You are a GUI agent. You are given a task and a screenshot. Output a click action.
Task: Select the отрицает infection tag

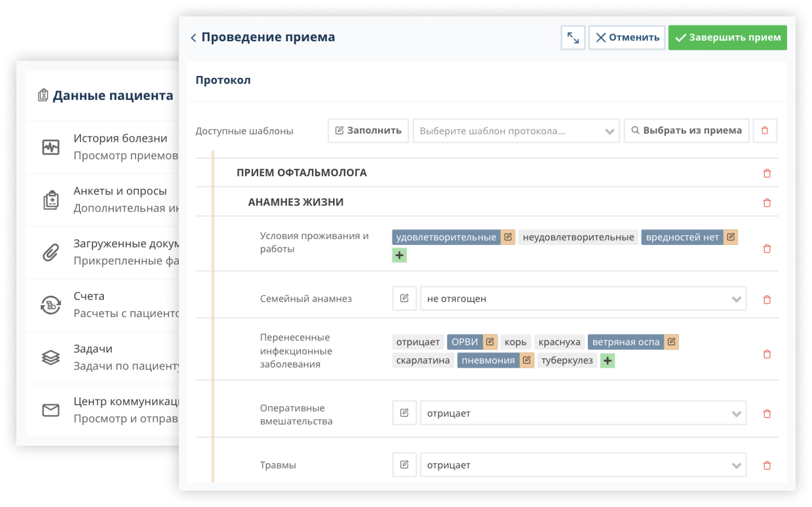pyautogui.click(x=418, y=342)
